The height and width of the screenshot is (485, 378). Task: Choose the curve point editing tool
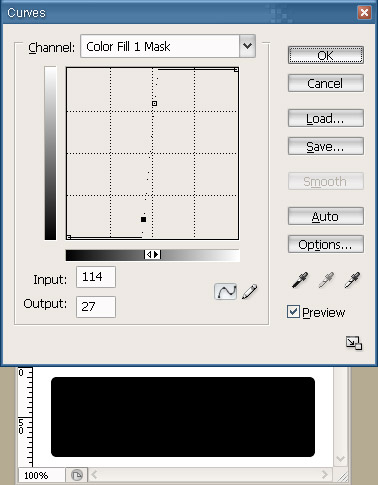[x=226, y=292]
